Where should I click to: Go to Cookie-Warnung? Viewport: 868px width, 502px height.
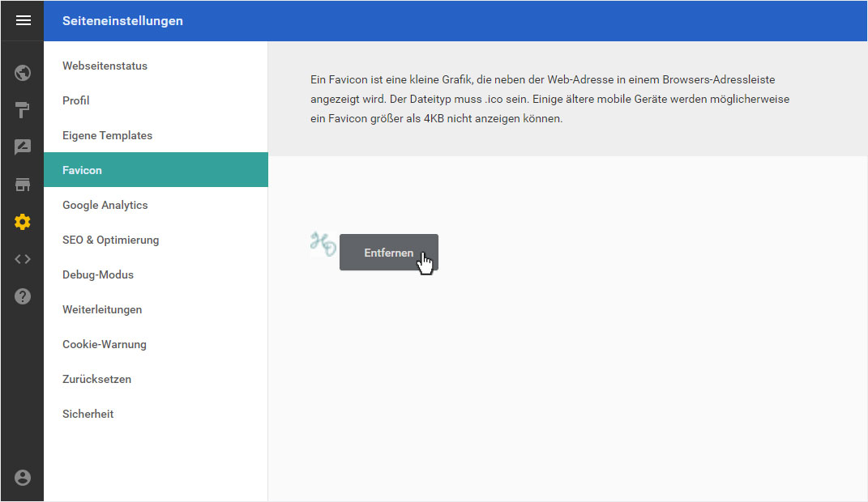coord(156,344)
